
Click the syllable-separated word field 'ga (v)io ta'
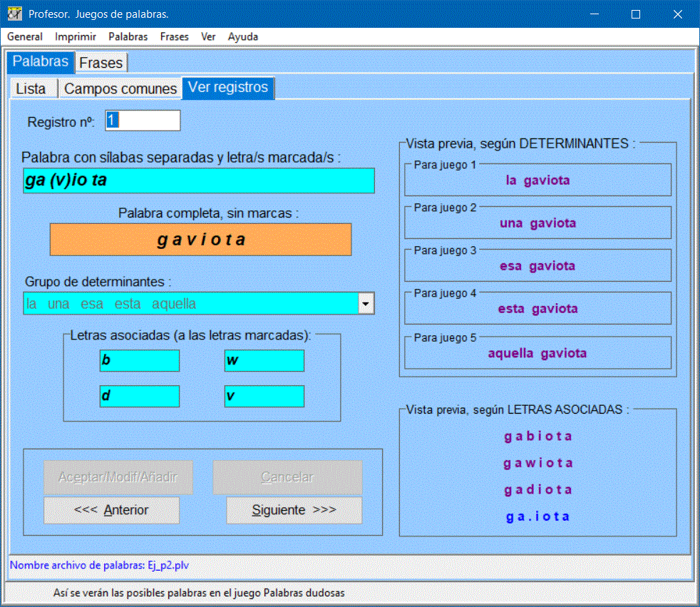[198, 180]
